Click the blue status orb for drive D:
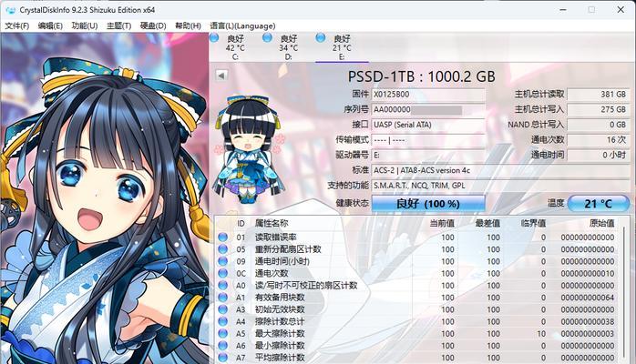Viewport: 636px width, 364px height. pyautogui.click(x=267, y=38)
